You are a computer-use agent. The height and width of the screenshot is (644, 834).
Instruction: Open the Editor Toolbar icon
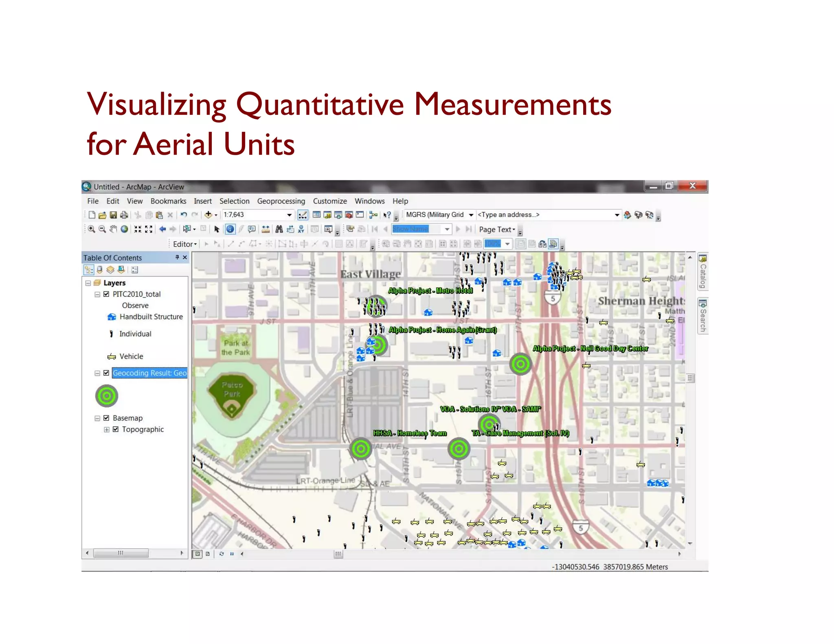pos(303,215)
